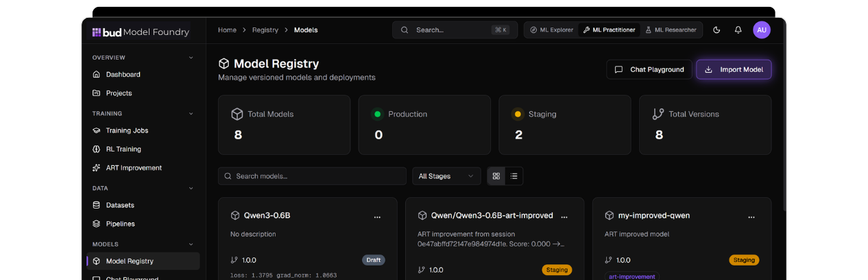Click the RL Training brain icon

pyautogui.click(x=97, y=149)
